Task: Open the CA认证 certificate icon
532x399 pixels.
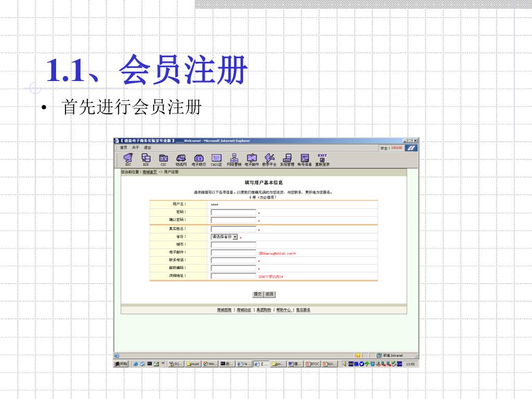Action: coord(216,159)
